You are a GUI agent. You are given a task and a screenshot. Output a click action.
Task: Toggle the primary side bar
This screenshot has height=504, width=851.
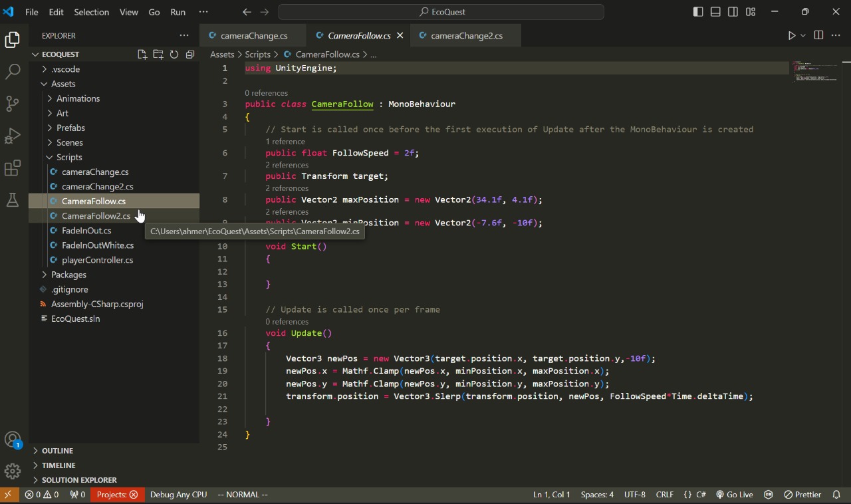point(698,12)
